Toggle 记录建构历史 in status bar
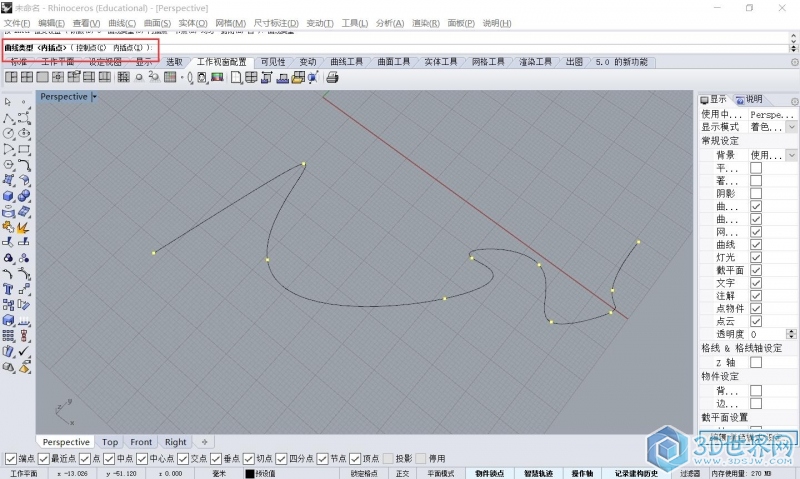800x479 pixels. pos(636,473)
